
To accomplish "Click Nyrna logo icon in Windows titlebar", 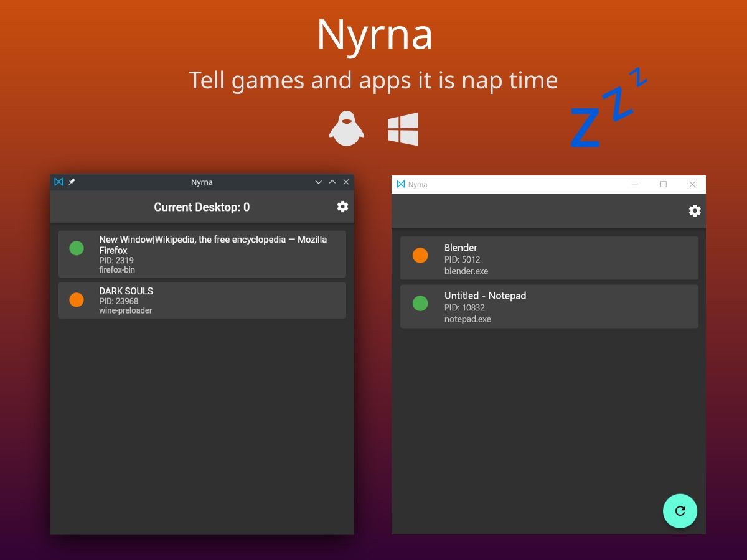I will point(401,184).
